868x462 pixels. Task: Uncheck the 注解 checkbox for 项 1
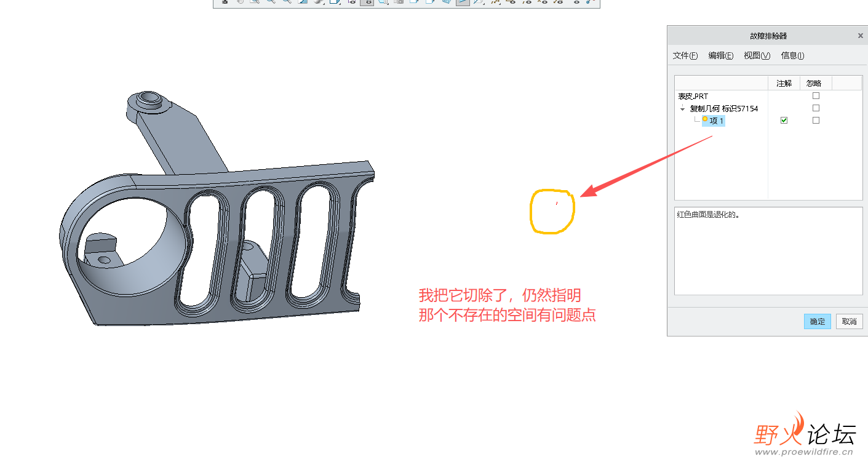784,120
